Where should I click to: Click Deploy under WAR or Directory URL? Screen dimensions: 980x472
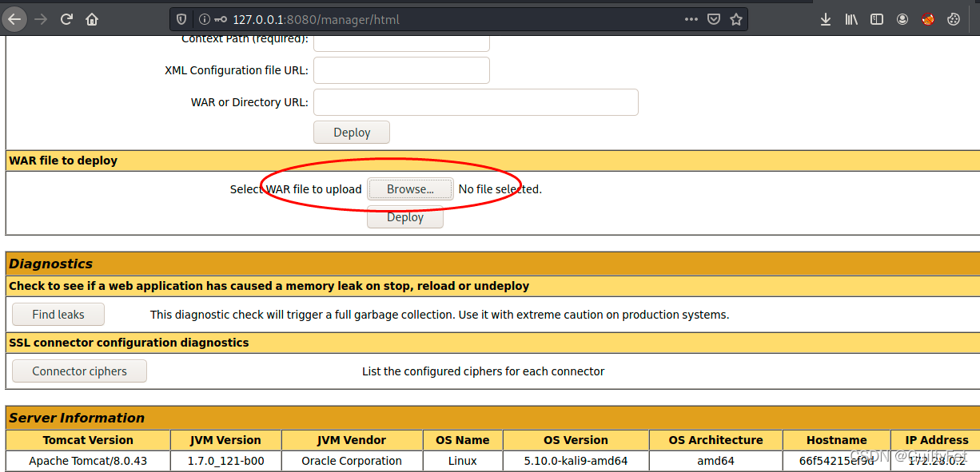pos(352,133)
